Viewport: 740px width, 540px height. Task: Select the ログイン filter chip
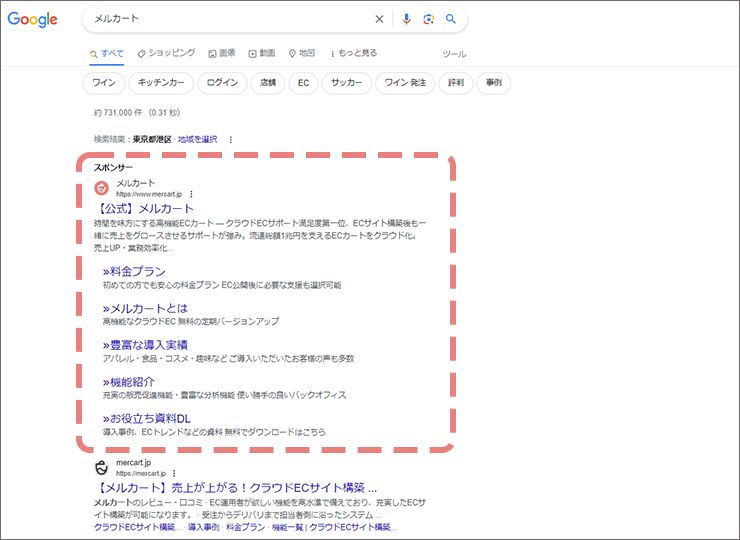click(x=222, y=83)
